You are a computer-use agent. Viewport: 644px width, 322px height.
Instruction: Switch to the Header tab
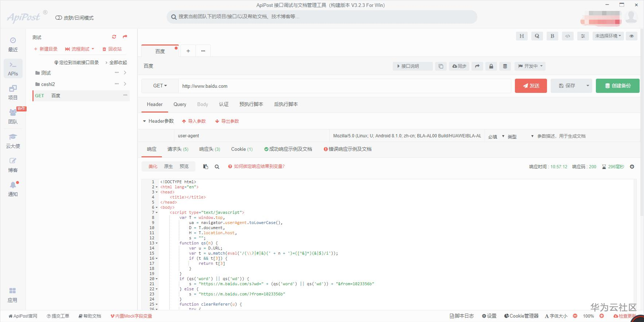click(x=155, y=104)
